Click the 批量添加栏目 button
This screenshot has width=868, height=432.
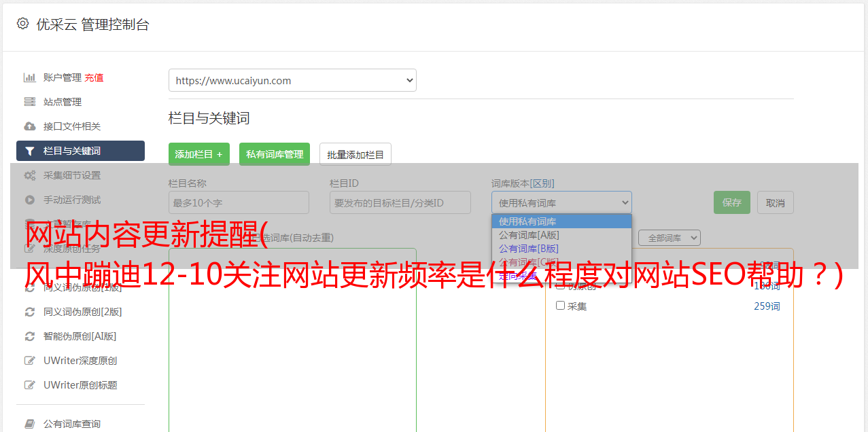pos(355,154)
